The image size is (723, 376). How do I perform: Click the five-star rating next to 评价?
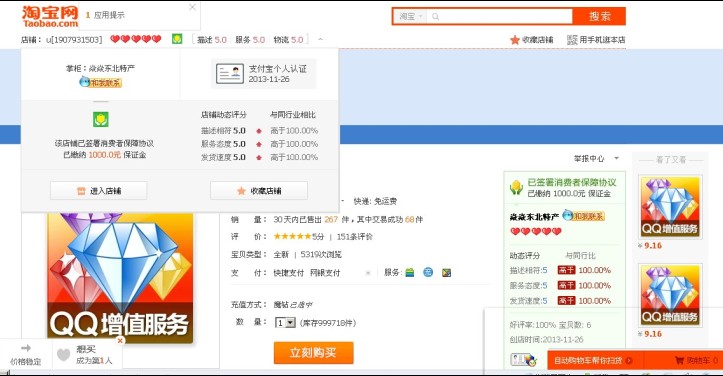(292, 237)
